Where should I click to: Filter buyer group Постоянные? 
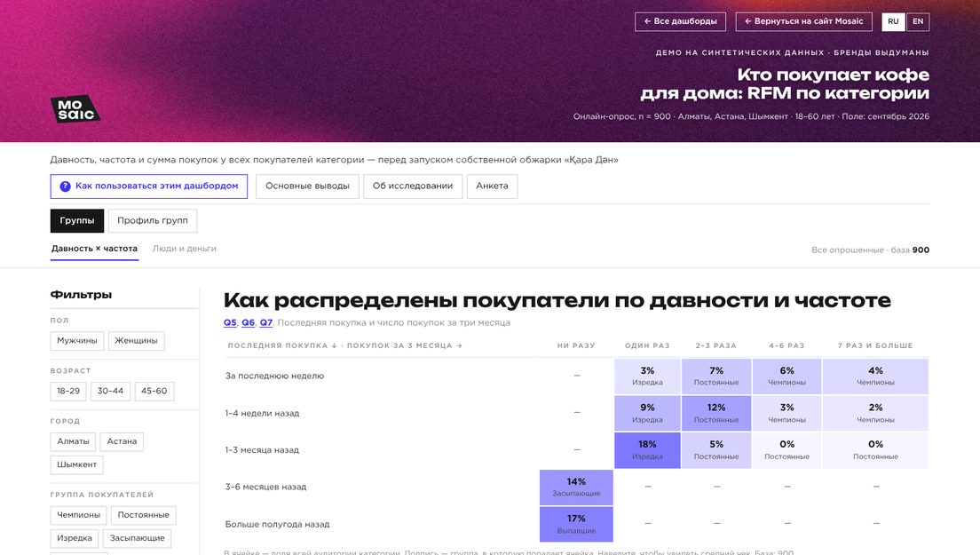click(144, 515)
